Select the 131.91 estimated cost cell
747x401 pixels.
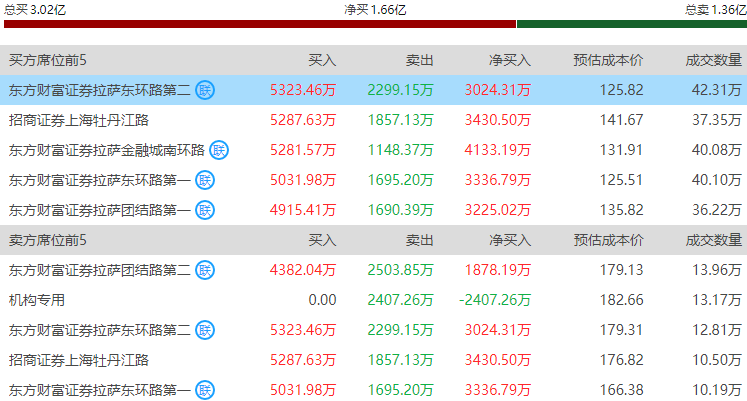(x=622, y=150)
